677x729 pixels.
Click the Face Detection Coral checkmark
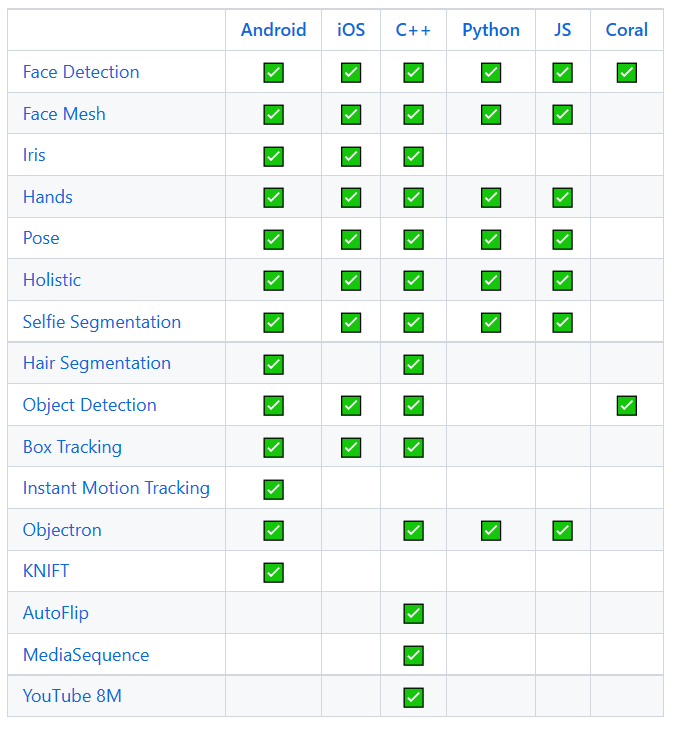click(x=627, y=72)
